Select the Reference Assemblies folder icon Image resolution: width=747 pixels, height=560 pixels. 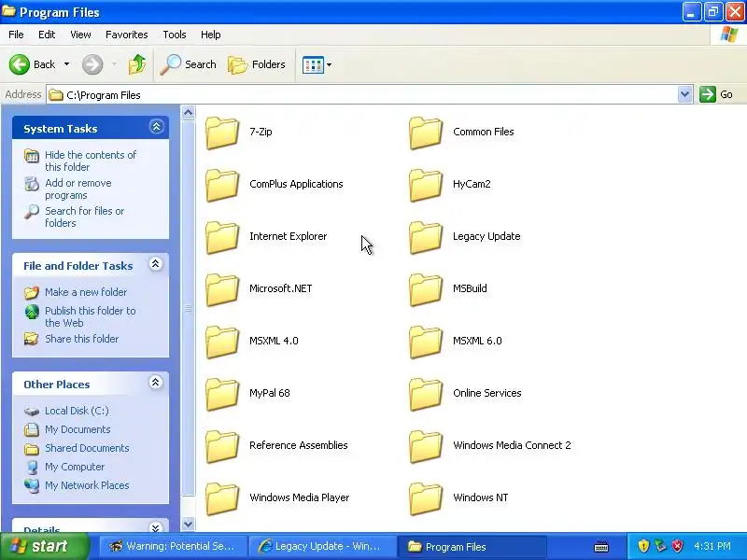click(222, 447)
